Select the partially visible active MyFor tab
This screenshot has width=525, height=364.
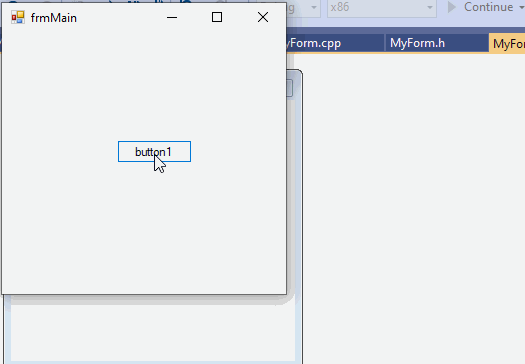(x=507, y=44)
